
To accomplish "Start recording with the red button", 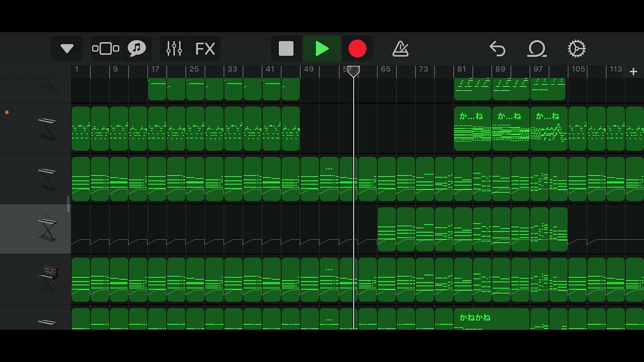I will tap(357, 49).
